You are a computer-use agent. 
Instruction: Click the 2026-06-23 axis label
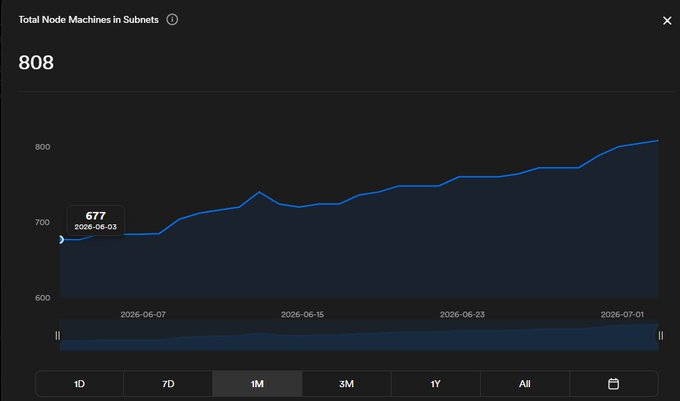coord(462,314)
